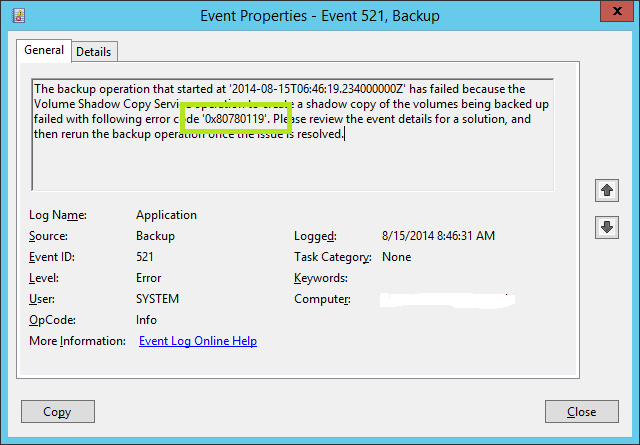This screenshot has height=445, width=640.
Task: Click the User value 'SYSTEM'
Action: (x=158, y=299)
